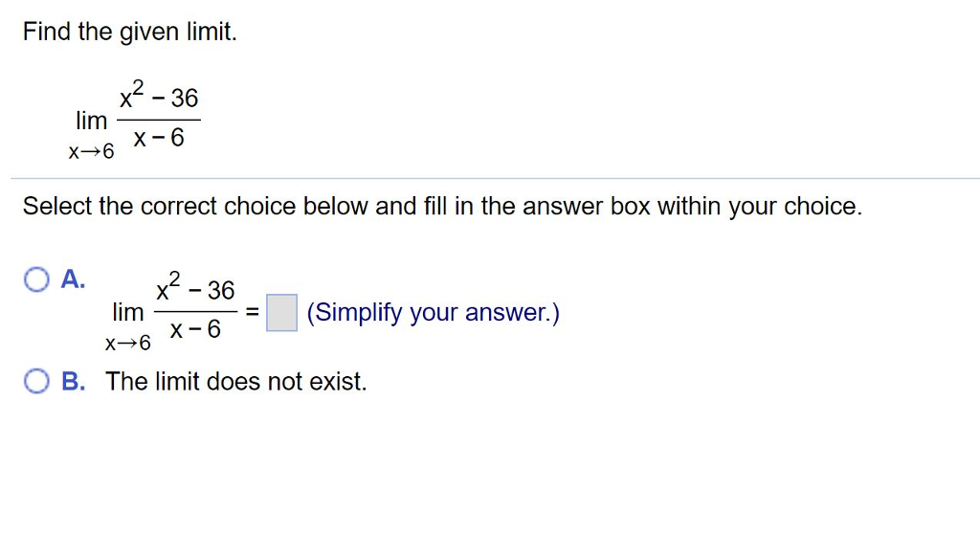Image resolution: width=980 pixels, height=557 pixels.
Task: Click the answer box in choice A
Action: pyautogui.click(x=281, y=313)
